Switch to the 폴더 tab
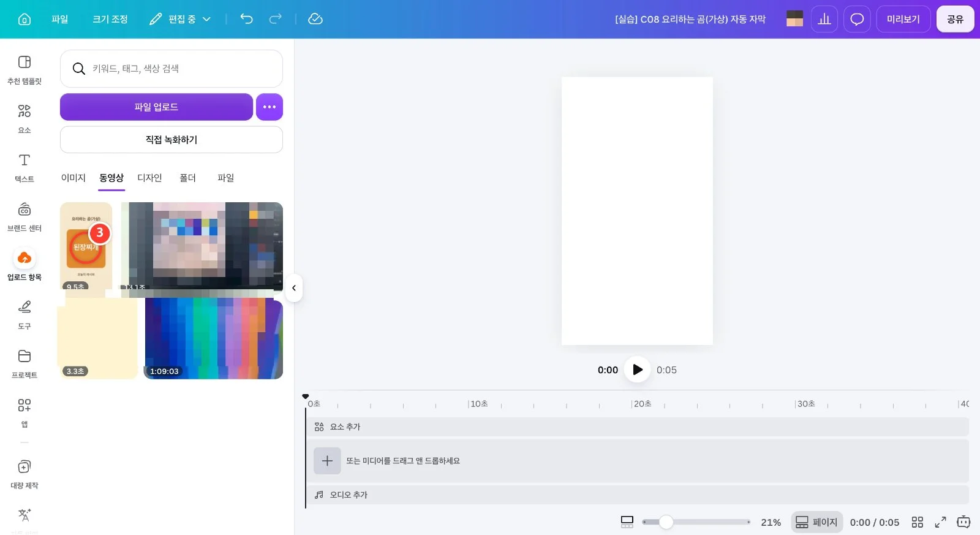This screenshot has height=535, width=980. 187,178
